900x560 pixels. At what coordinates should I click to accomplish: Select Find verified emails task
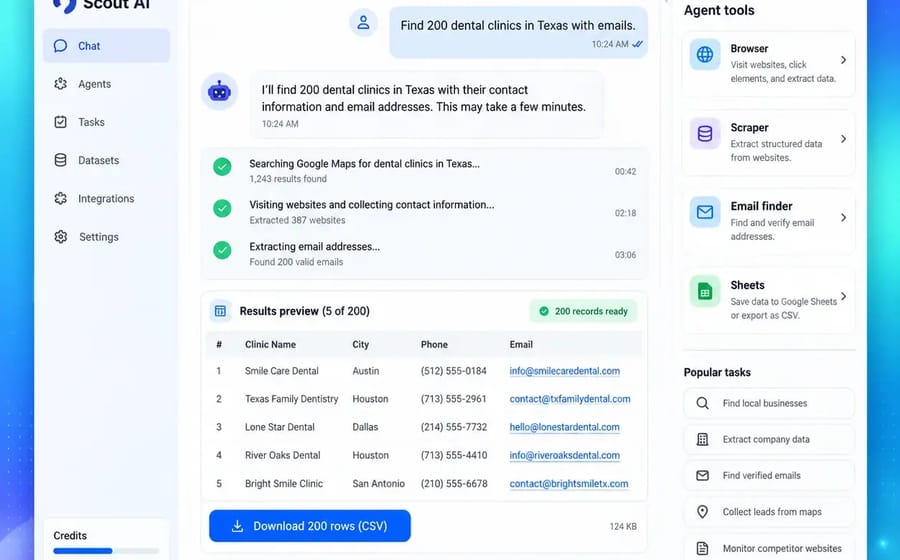(769, 476)
